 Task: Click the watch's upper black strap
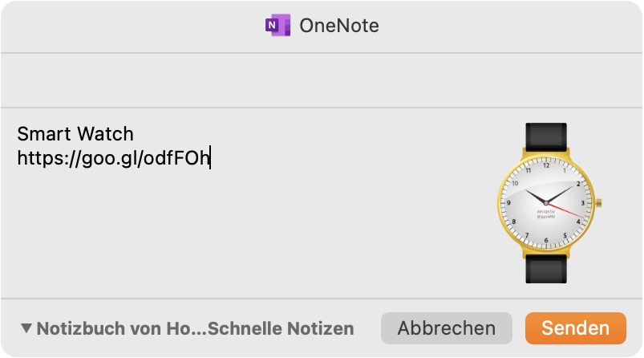(546, 136)
